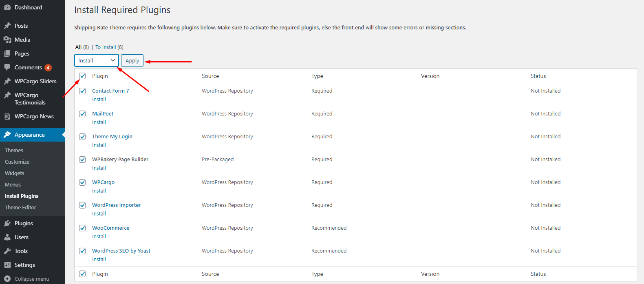Click the Media library icon
Viewport: 644px width, 284px height.
coord(7,40)
